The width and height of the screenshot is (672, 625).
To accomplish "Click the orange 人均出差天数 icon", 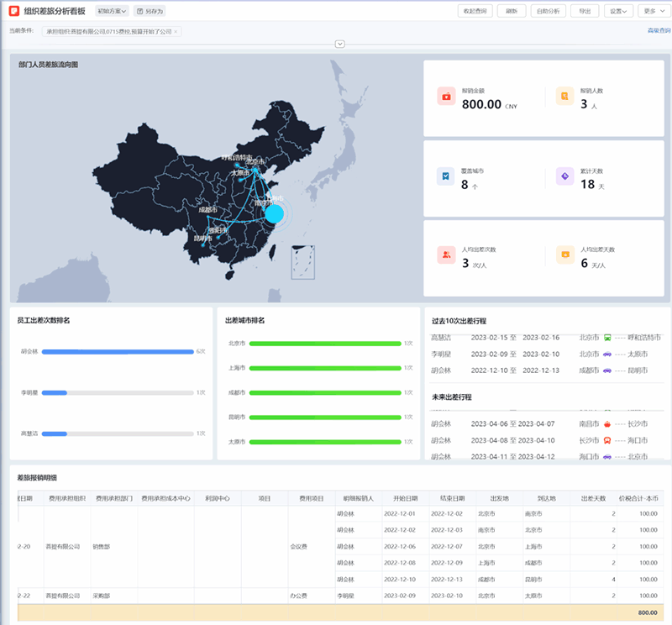I will click(x=564, y=255).
